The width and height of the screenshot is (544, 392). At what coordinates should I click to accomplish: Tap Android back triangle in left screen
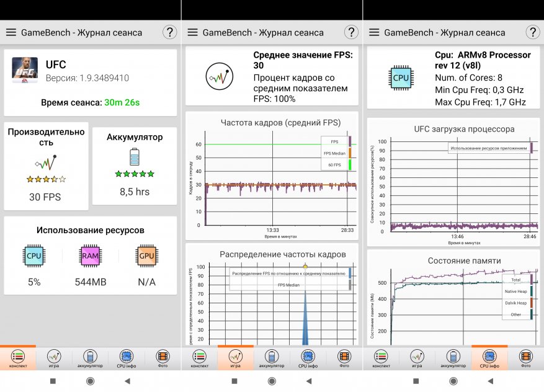127,381
